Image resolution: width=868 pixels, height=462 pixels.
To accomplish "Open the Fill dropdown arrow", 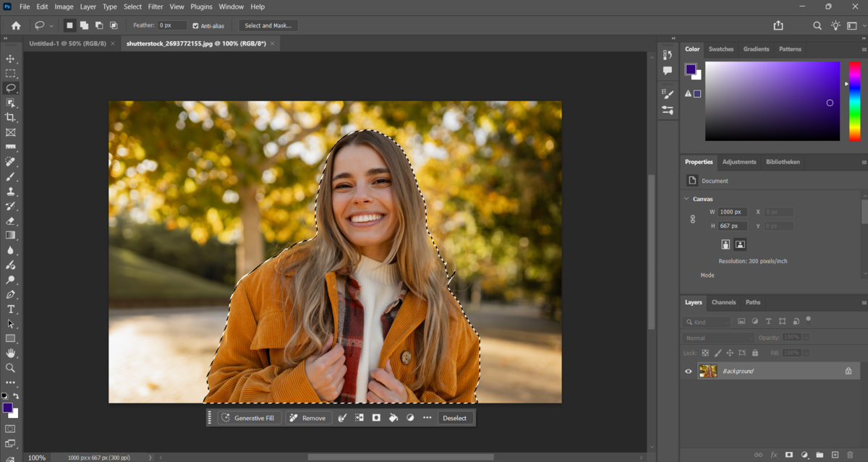I will 807,353.
